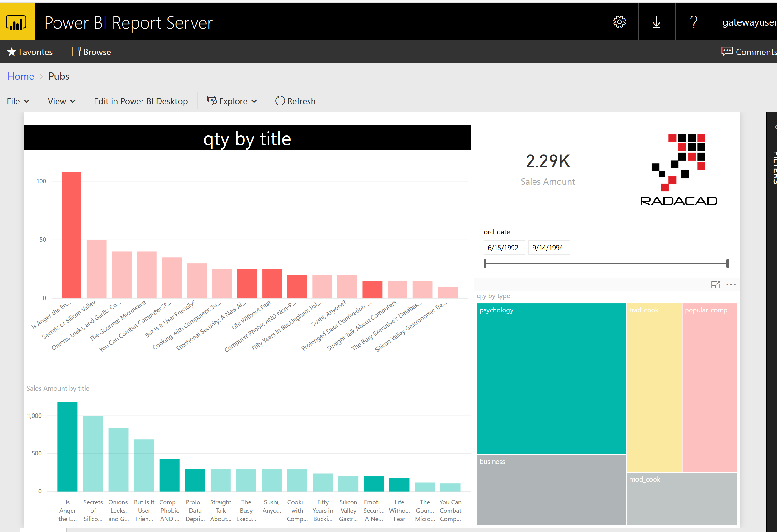Click Edit in Power BI Desktop
777x532 pixels.
141,101
